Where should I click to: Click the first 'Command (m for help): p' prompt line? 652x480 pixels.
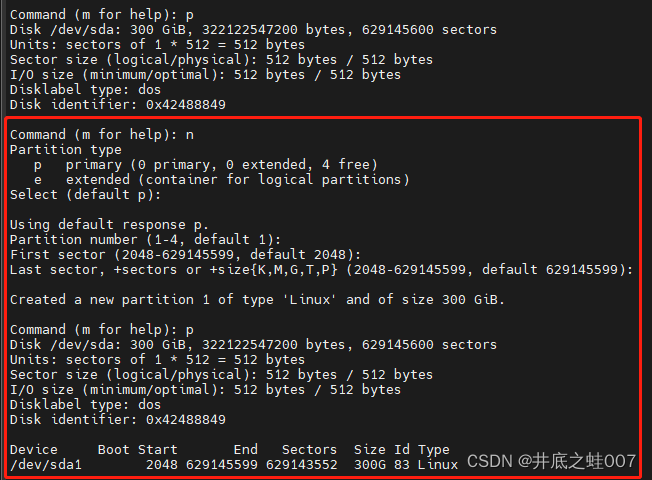(x=102, y=15)
